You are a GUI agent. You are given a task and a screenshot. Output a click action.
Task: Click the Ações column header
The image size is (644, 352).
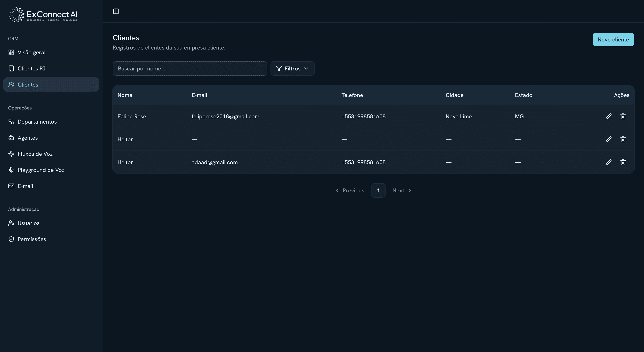(621, 95)
